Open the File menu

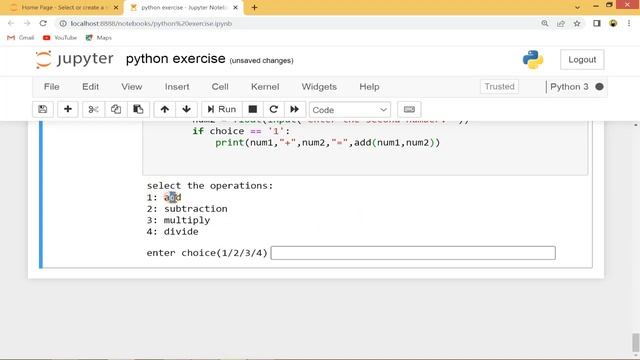coord(51,87)
